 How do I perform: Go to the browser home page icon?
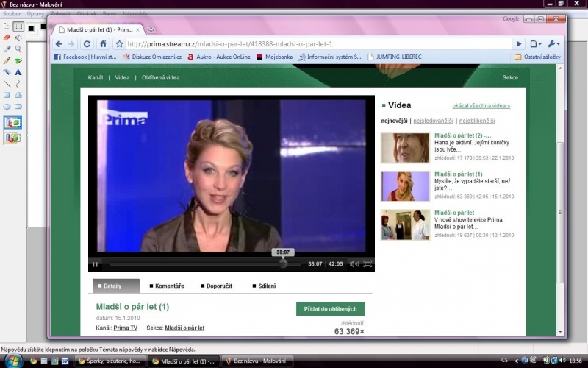point(103,44)
